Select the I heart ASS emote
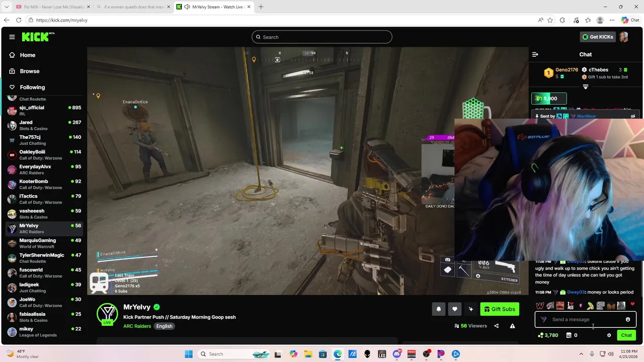Screen dimensions: 644x362 point(570,306)
